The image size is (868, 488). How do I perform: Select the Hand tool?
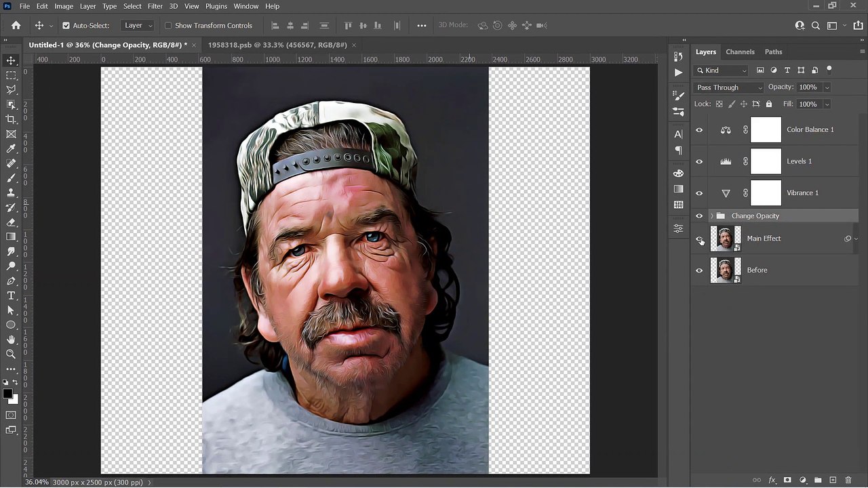(x=11, y=339)
